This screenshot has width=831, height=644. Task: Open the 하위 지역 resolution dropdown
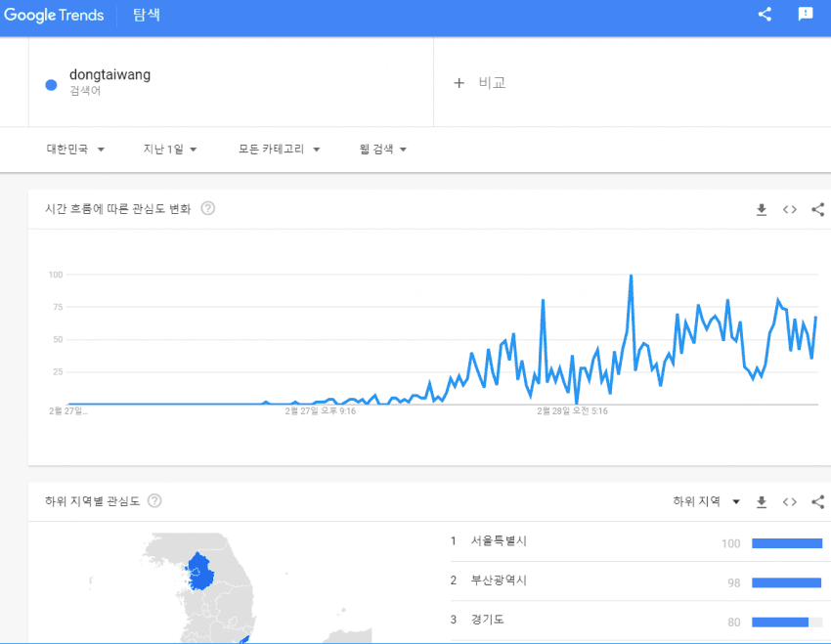[706, 501]
